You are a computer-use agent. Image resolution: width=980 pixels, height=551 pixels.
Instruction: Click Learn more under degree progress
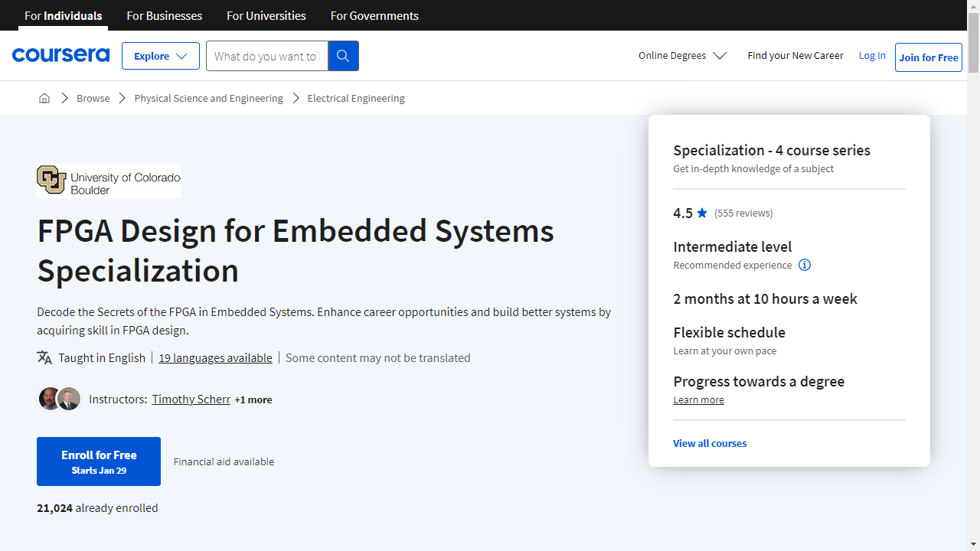click(698, 399)
